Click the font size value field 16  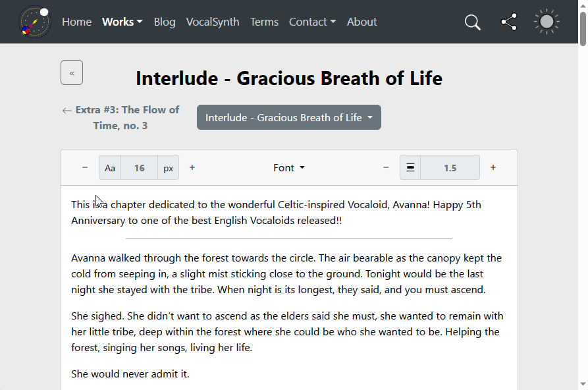coord(139,168)
